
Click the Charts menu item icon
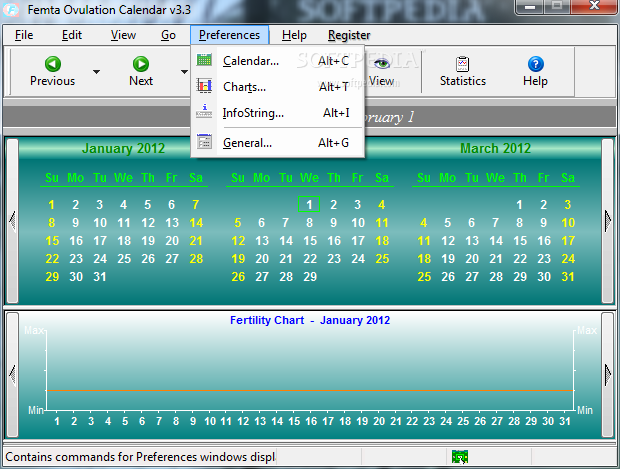click(204, 86)
